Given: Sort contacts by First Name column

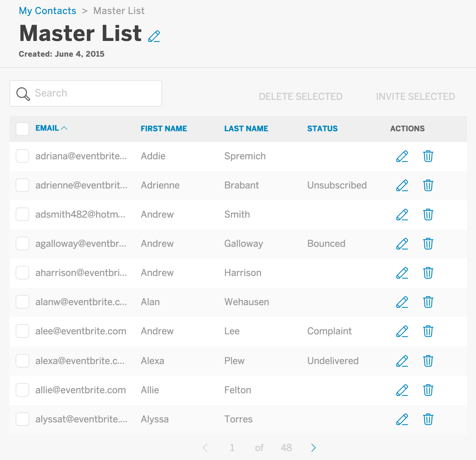Looking at the screenshot, I should 164,128.
